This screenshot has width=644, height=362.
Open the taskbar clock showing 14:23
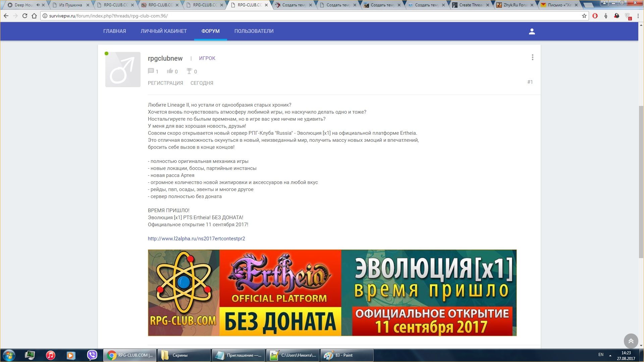click(626, 355)
